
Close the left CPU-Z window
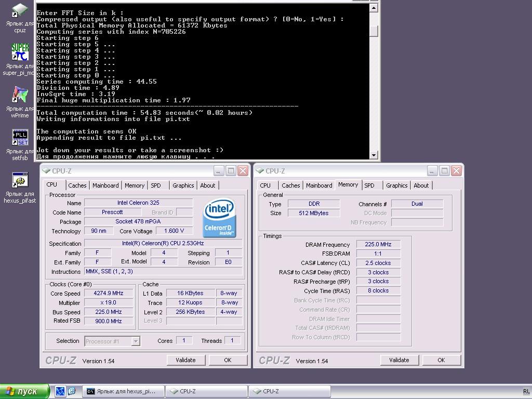pyautogui.click(x=243, y=170)
